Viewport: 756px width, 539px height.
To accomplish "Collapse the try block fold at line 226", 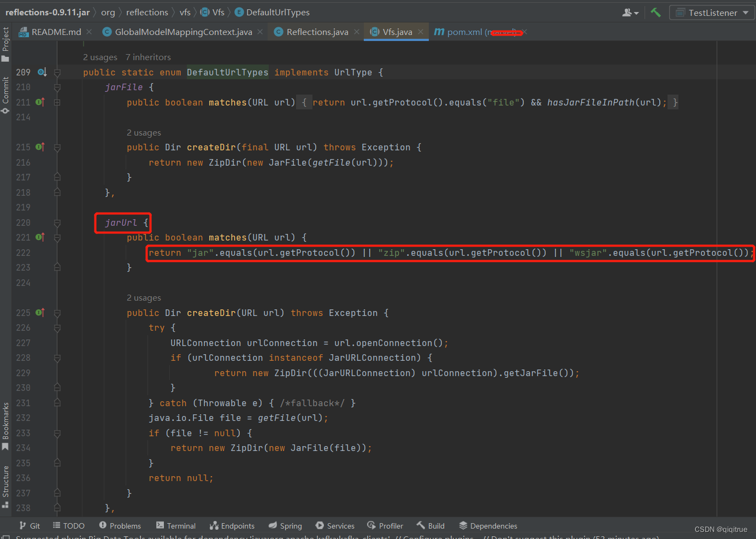I will (x=57, y=328).
